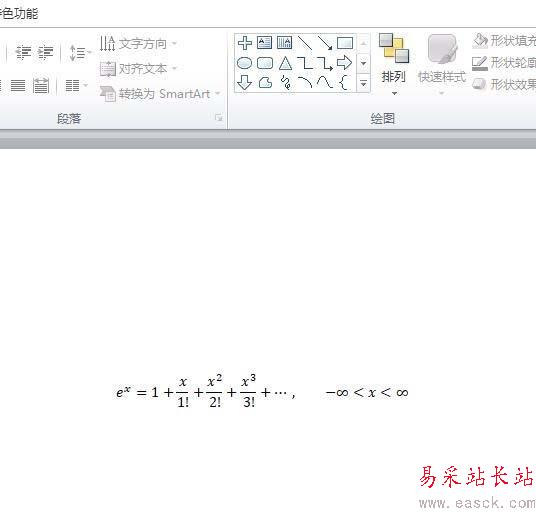Select the elbow connector shape
536x518 pixels.
[x=305, y=63]
